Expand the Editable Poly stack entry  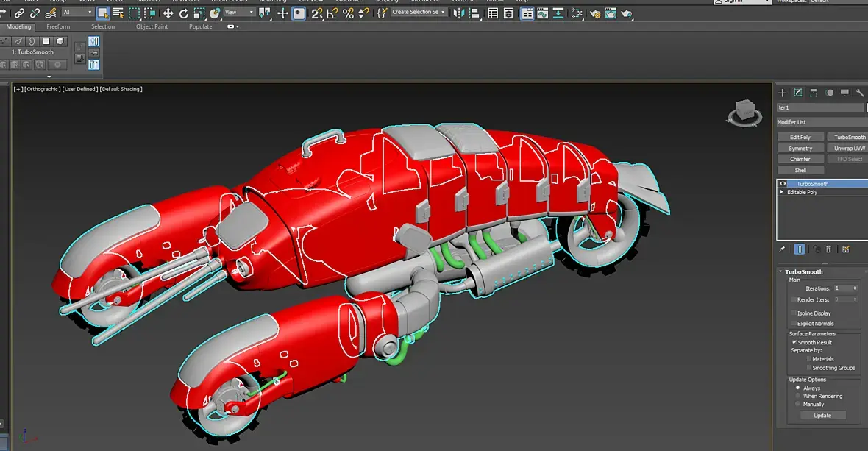(782, 192)
